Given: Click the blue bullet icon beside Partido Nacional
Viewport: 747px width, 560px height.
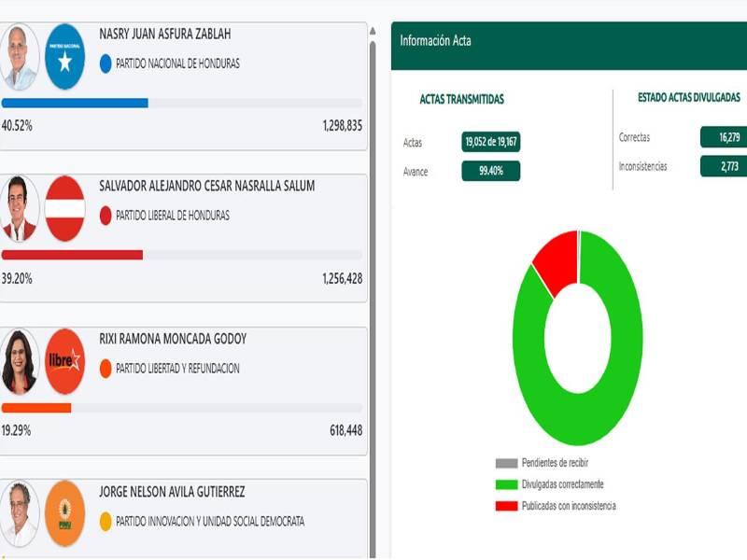Looking at the screenshot, I should point(105,63).
